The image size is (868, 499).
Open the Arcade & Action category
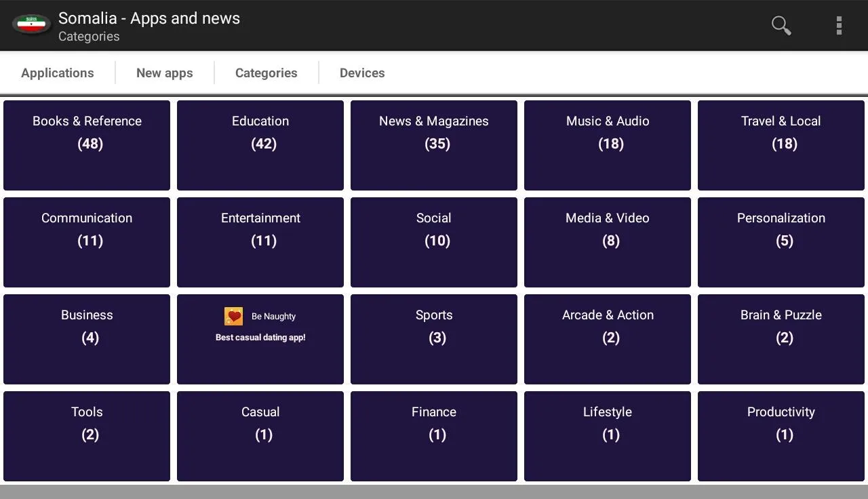tap(608, 340)
